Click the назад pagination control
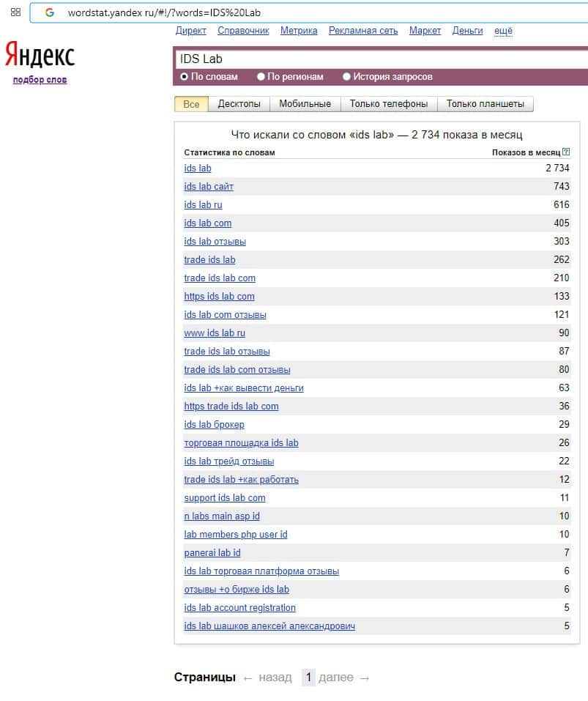 click(275, 678)
